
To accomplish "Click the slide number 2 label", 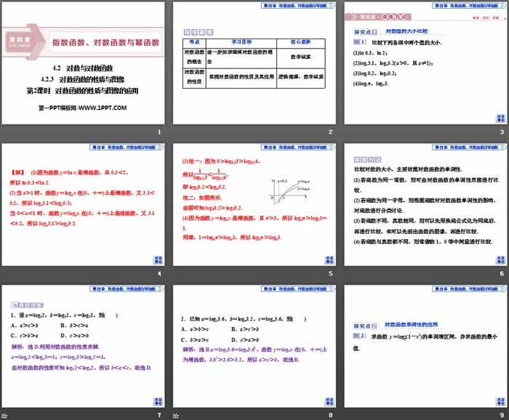I will pos(330,132).
